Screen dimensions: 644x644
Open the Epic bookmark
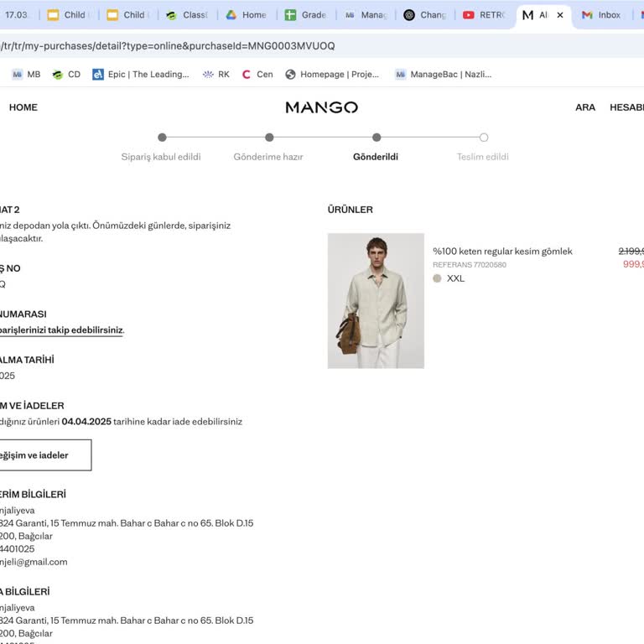141,75
